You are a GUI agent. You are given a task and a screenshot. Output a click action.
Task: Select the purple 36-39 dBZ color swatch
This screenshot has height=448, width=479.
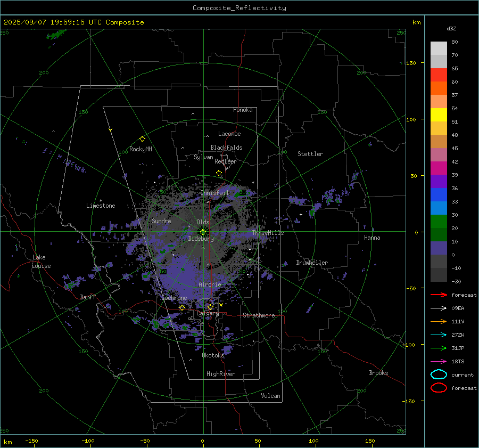click(x=439, y=182)
